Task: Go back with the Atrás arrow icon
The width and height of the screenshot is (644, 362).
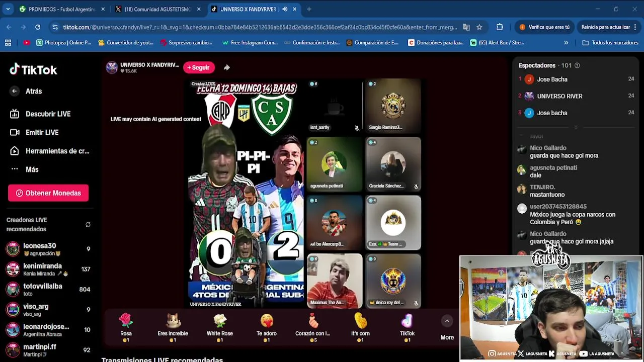Action: (15, 91)
